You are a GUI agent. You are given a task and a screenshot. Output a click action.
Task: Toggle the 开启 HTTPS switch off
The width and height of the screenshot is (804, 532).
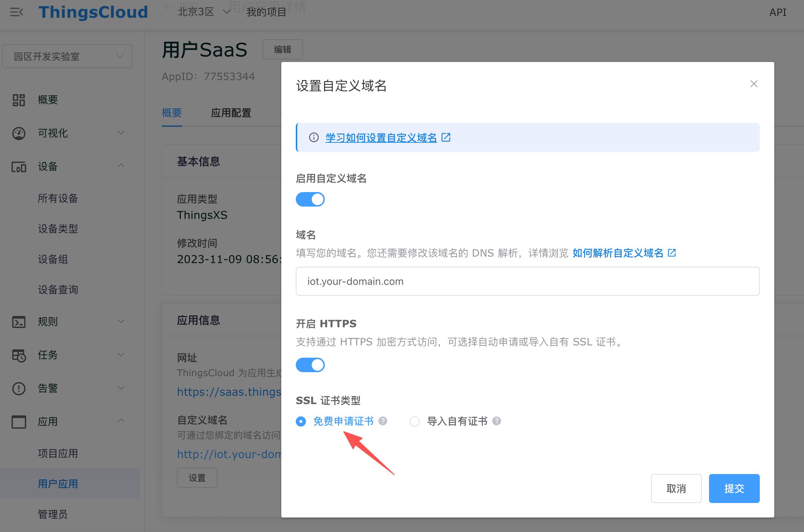tap(310, 365)
